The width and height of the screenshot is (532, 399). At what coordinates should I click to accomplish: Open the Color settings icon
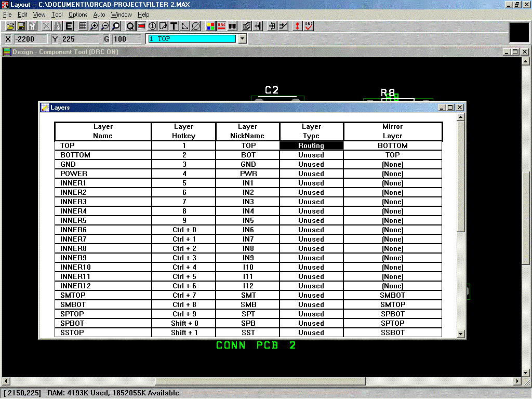(210, 26)
